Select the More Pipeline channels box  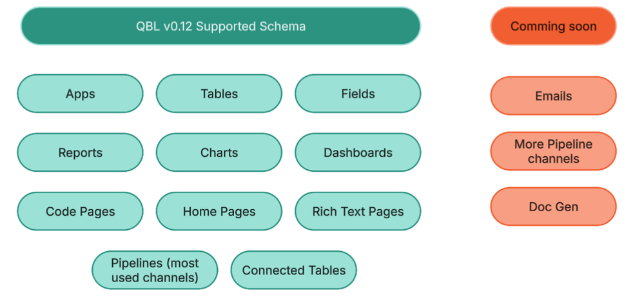tap(553, 152)
